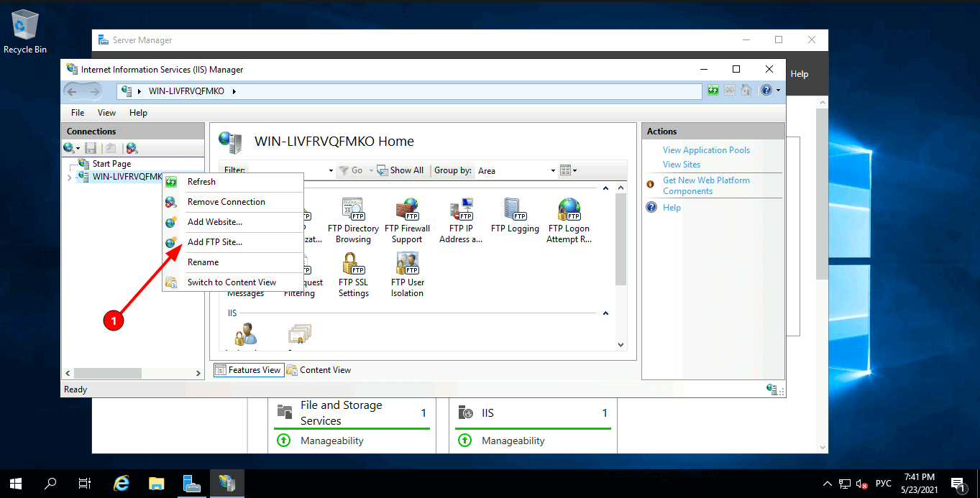Click the green refresh icon beside address bar
This screenshot has height=498, width=980.
click(x=713, y=91)
